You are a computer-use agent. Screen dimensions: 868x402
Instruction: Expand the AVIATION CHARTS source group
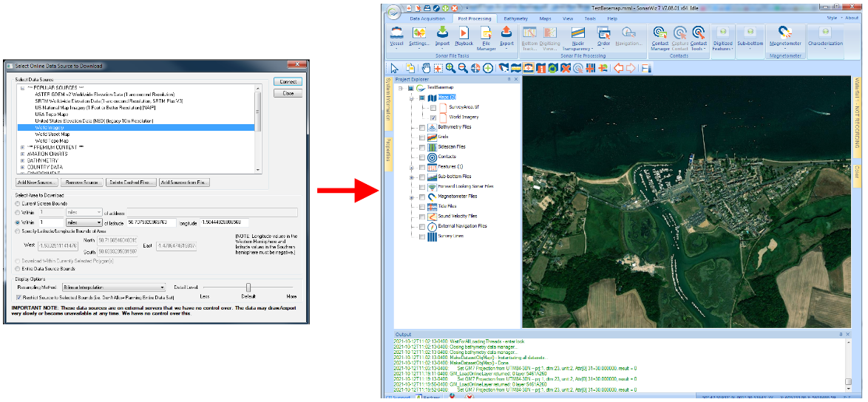(x=22, y=154)
